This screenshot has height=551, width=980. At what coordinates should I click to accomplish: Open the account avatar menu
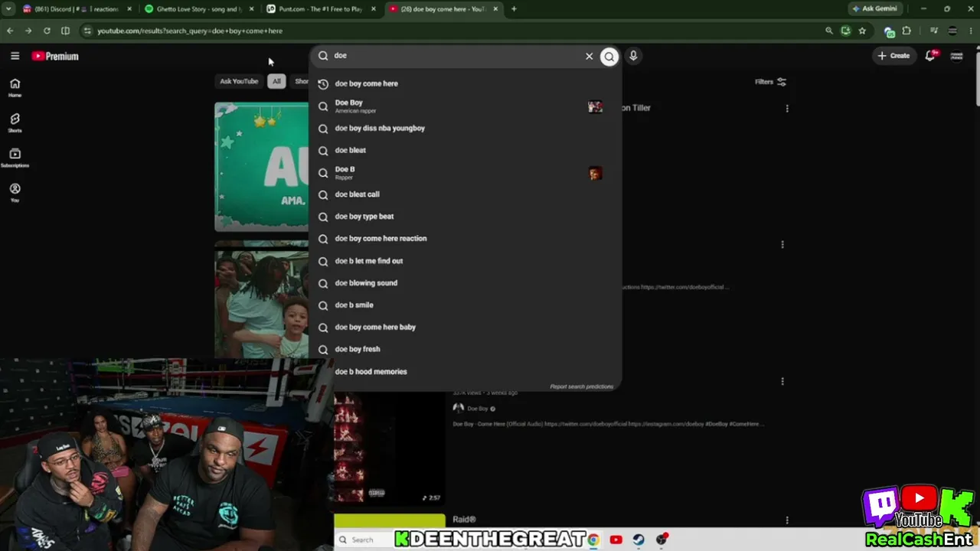[956, 56]
